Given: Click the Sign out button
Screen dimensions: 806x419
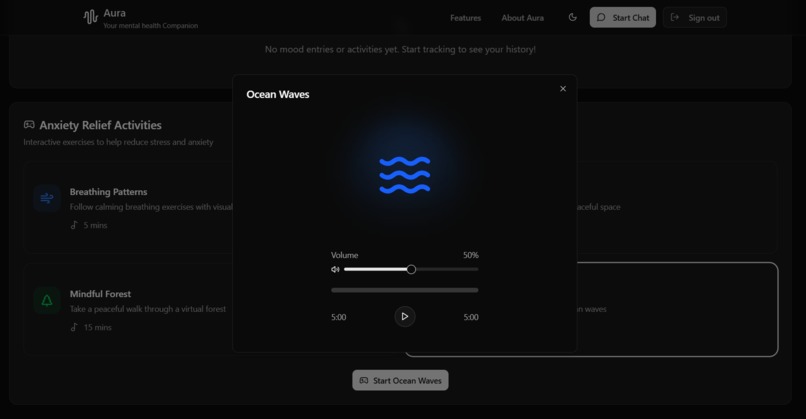Looking at the screenshot, I should [x=694, y=17].
